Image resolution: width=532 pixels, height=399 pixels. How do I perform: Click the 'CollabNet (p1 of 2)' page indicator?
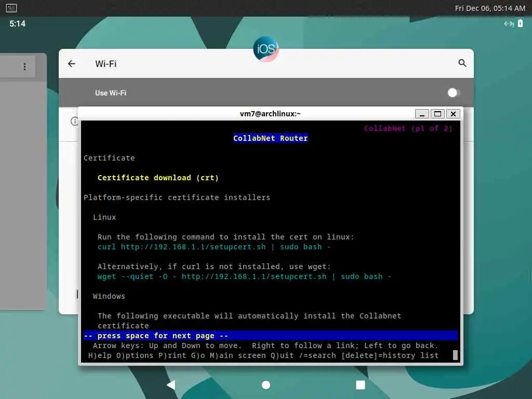(x=408, y=129)
